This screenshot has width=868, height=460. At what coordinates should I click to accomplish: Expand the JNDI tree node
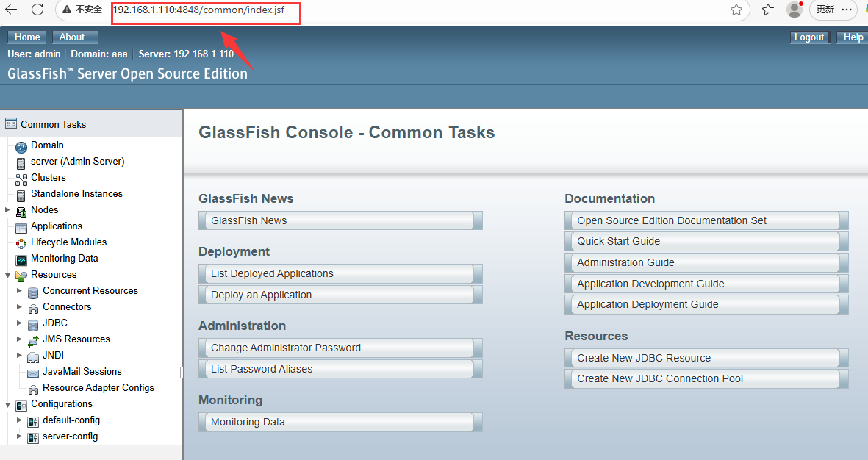click(19, 355)
